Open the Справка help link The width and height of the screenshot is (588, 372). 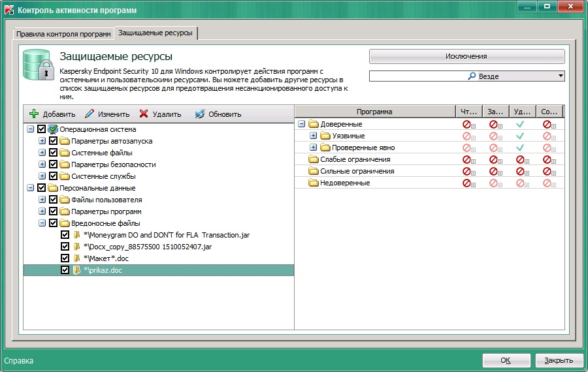19,361
